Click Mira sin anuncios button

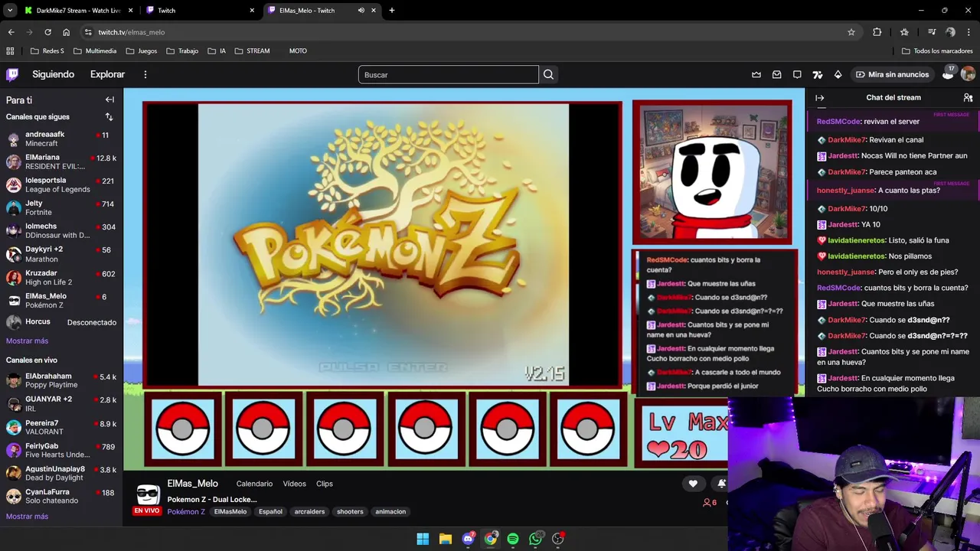tap(892, 74)
